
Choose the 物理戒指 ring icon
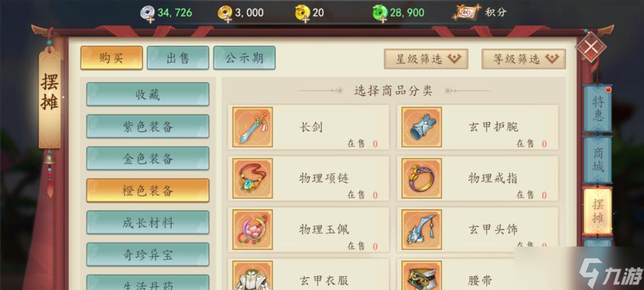click(422, 178)
